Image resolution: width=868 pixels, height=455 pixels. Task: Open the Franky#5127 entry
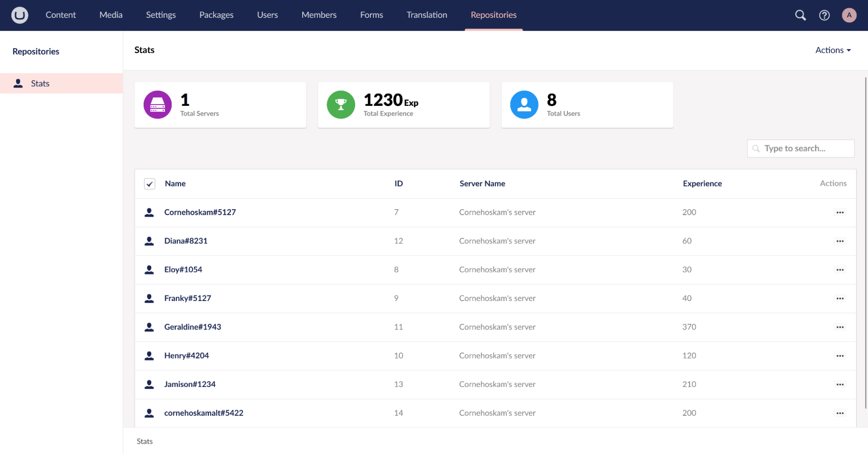187,298
